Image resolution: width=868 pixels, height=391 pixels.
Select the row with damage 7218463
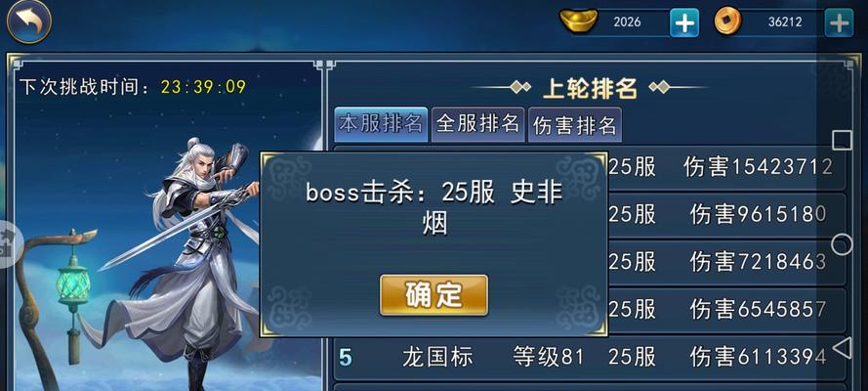[590, 262]
